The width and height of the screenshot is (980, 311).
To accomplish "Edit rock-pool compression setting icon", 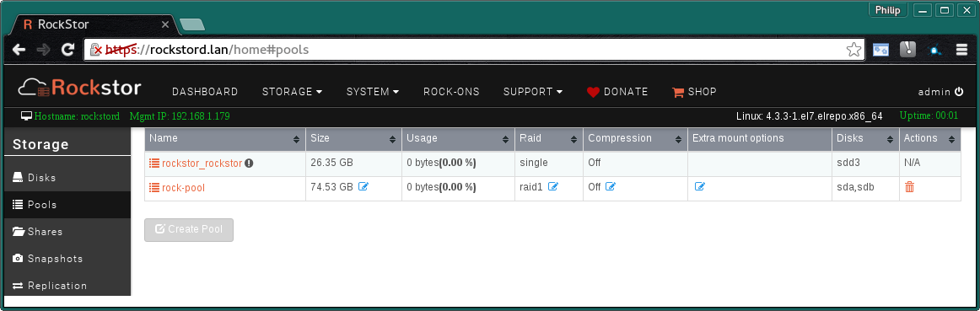I will (x=611, y=187).
